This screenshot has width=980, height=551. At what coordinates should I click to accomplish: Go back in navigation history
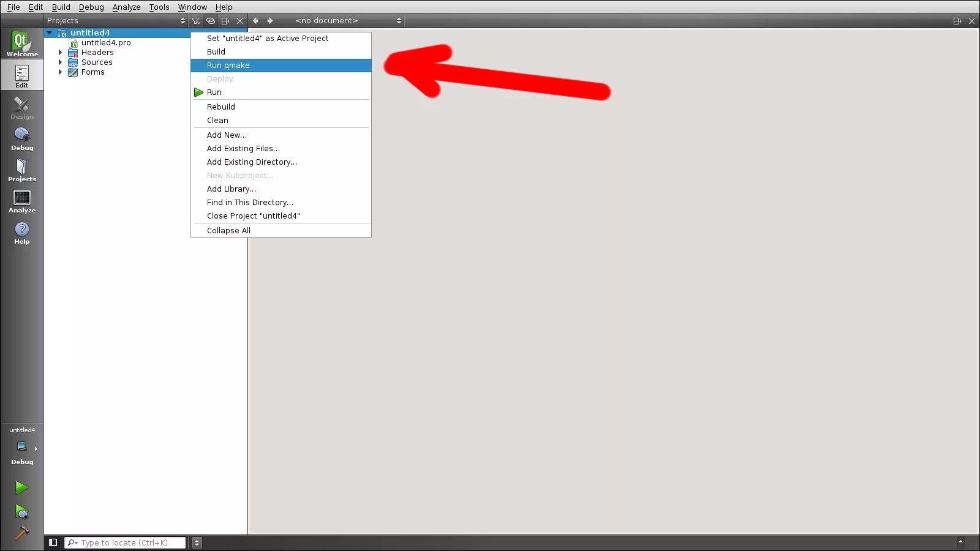click(255, 21)
